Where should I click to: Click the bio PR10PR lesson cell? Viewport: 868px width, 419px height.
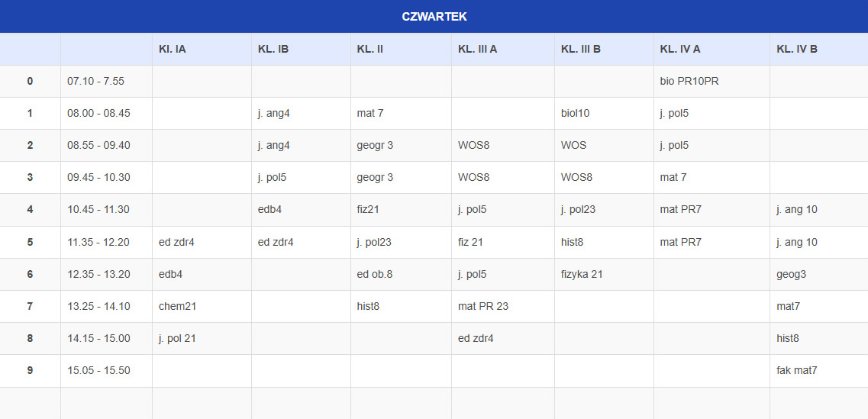[x=689, y=81]
